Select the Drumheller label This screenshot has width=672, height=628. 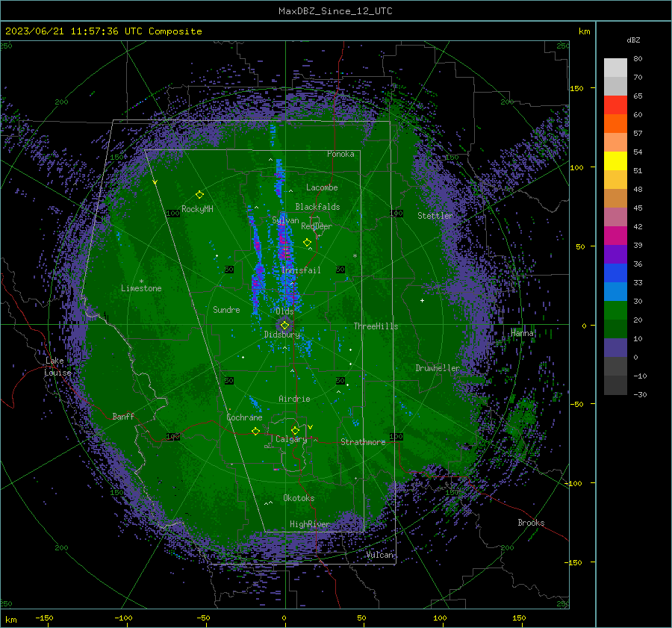pos(438,368)
